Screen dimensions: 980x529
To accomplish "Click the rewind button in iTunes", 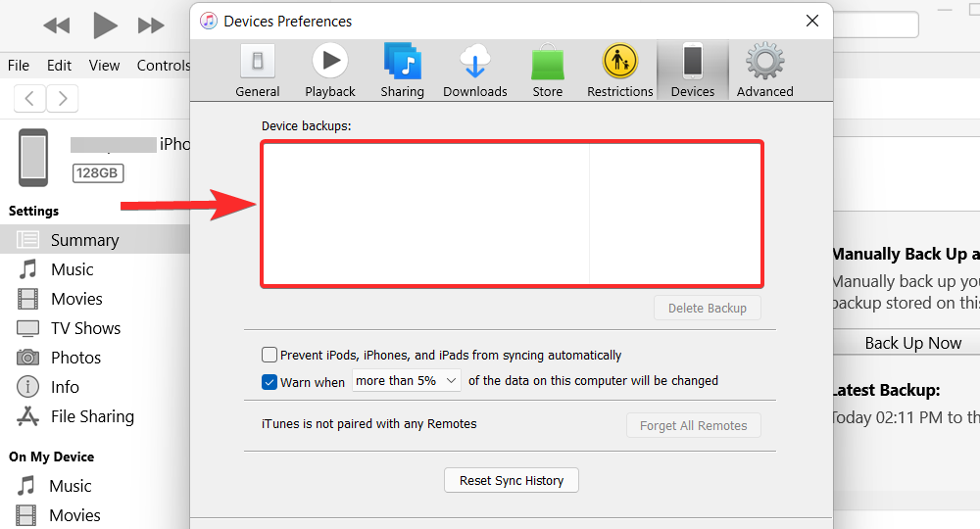I will click(x=57, y=25).
